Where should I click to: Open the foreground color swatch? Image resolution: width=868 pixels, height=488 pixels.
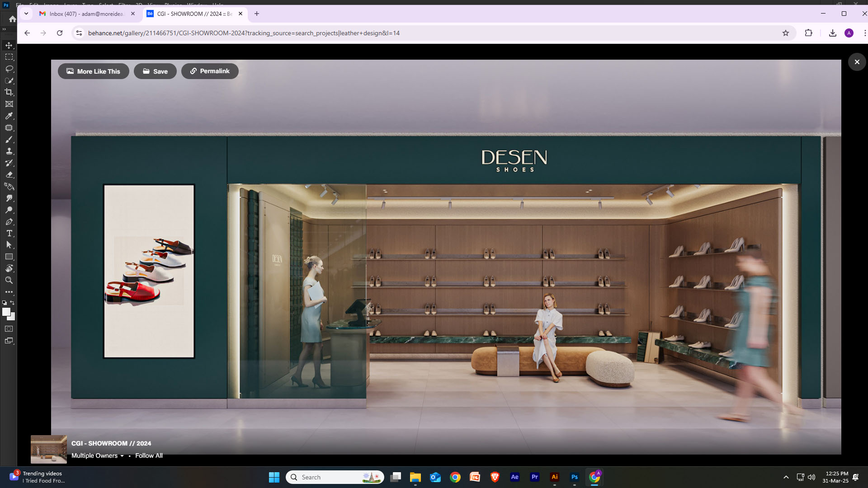pyautogui.click(x=6, y=312)
